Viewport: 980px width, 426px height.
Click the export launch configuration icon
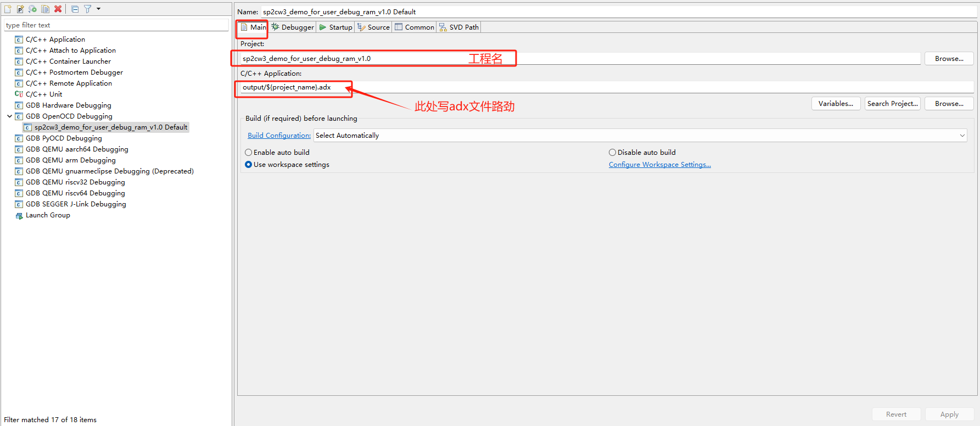[33, 9]
